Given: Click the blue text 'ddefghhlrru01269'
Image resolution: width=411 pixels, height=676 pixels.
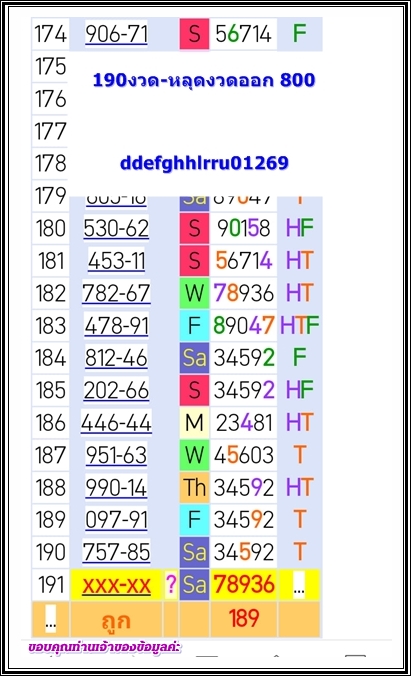Looking at the screenshot, I should [x=204, y=163].
